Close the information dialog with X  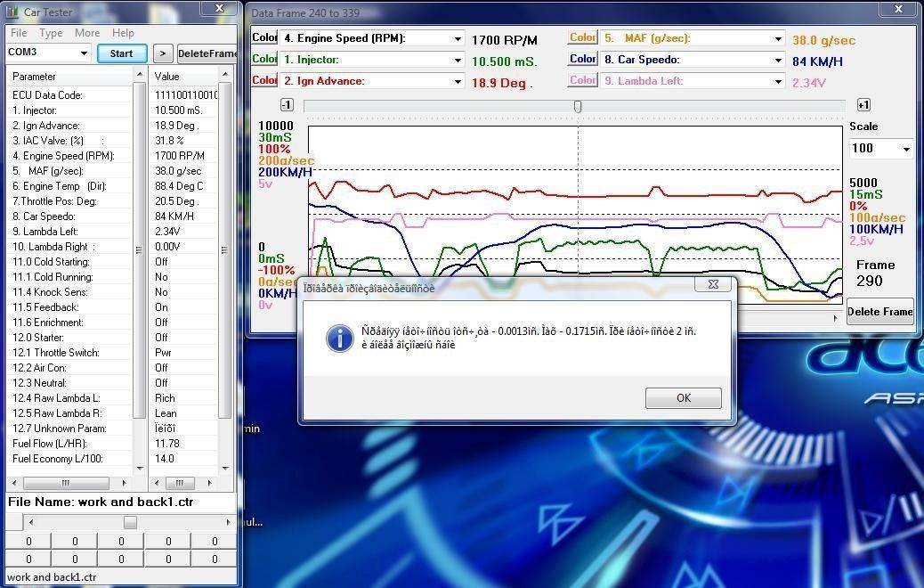713,284
